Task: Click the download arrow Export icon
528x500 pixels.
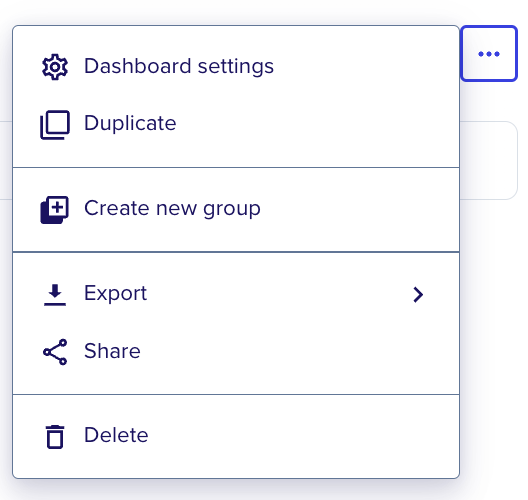Action: 55,295
